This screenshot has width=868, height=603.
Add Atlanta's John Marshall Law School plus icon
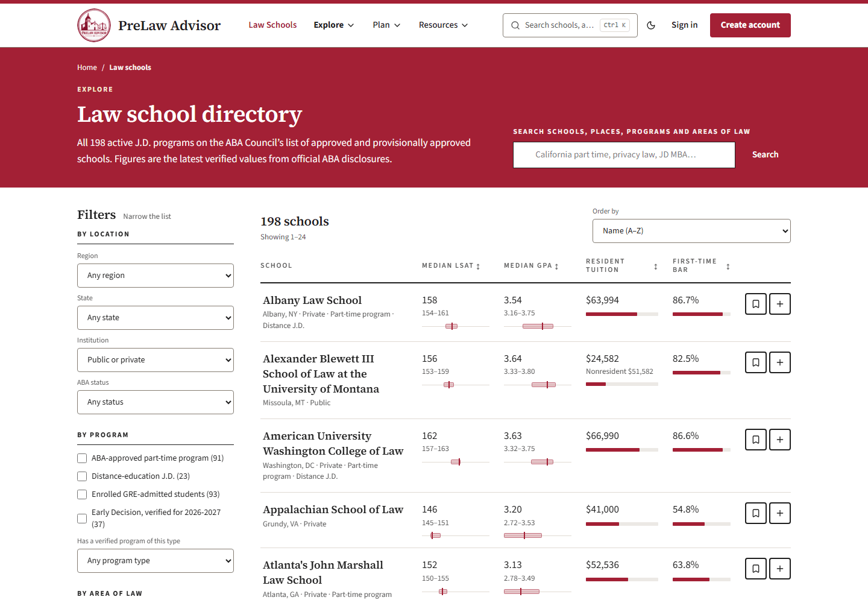780,569
